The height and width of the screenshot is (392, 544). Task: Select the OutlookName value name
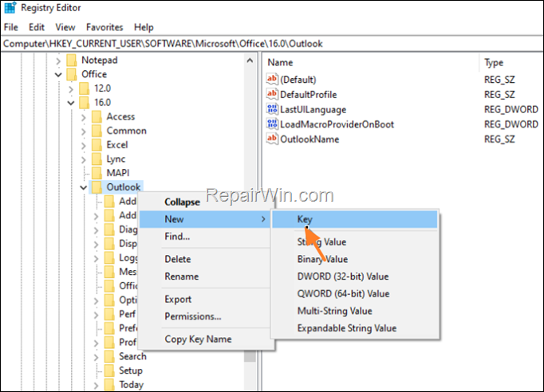[x=309, y=139]
